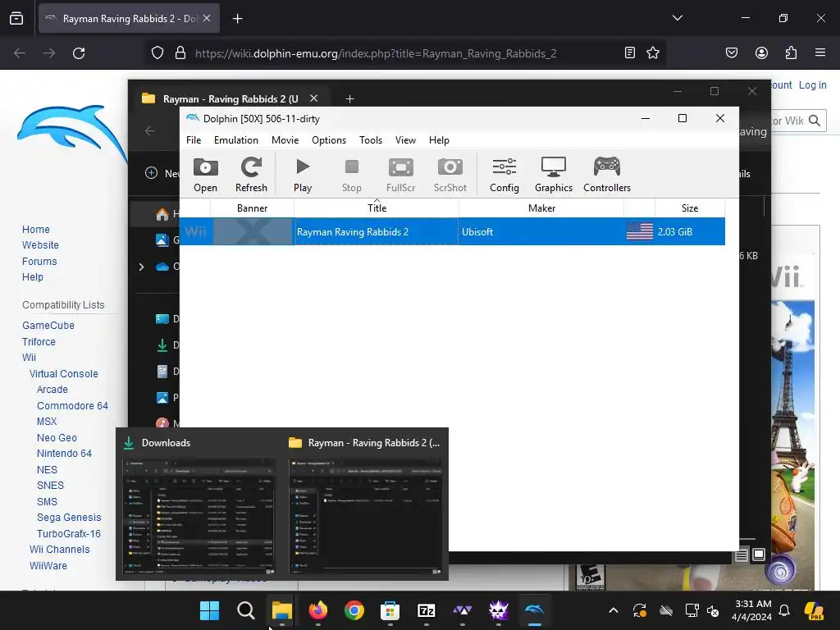
Task: Select the Downloads window thumbnail preview
Action: coord(199,515)
